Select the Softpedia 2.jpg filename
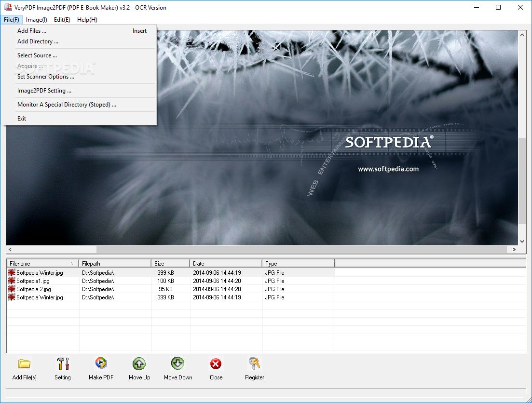Viewport: 532px width, 403px height. pyautogui.click(x=34, y=289)
